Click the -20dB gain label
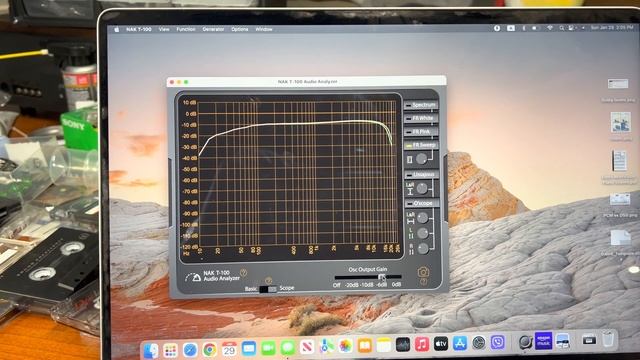Viewport: 640px width, 360px height. click(351, 285)
